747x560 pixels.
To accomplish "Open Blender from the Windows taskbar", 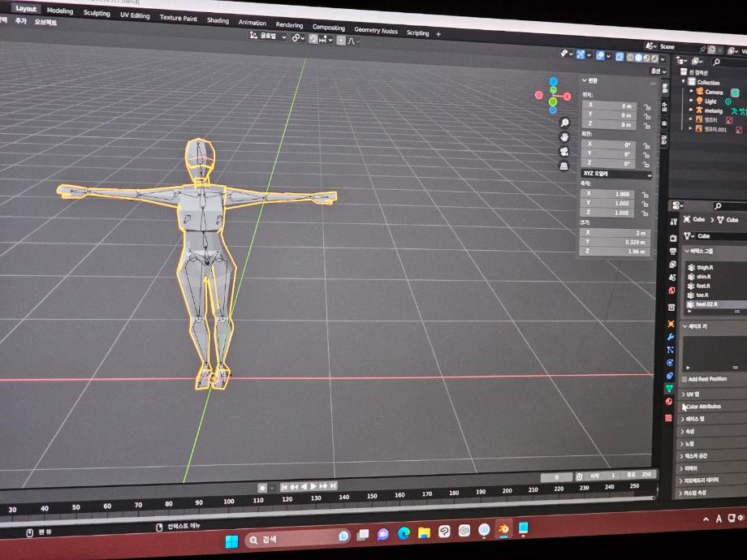I will point(503,529).
